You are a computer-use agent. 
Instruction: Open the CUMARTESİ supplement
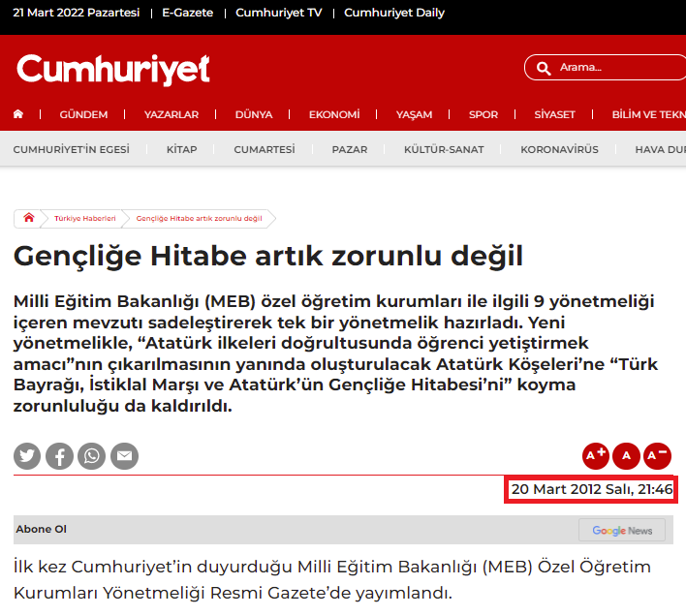click(265, 149)
